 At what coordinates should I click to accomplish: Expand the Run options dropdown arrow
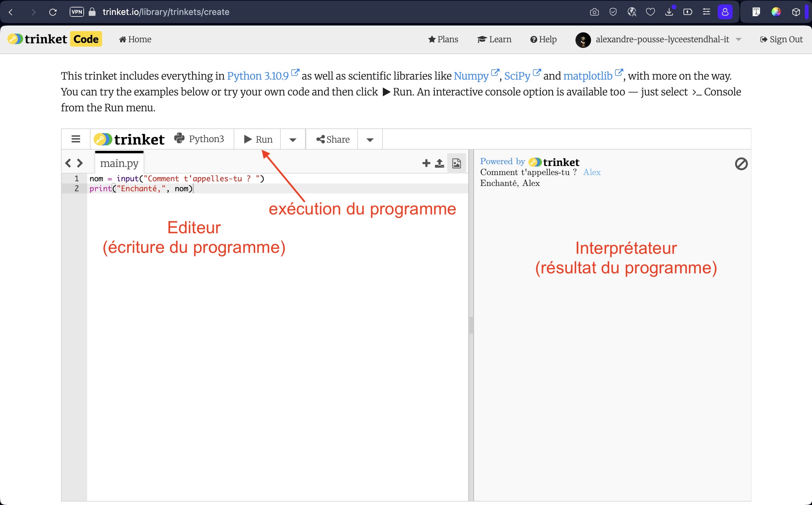click(x=293, y=140)
